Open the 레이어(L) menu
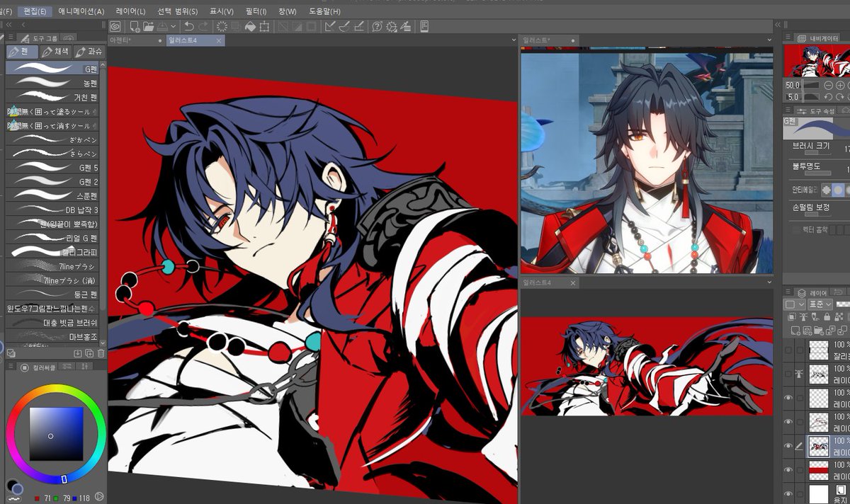 [x=130, y=11]
